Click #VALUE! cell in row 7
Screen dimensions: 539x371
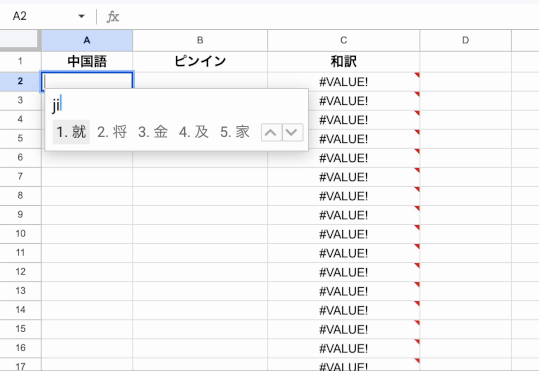343,177
